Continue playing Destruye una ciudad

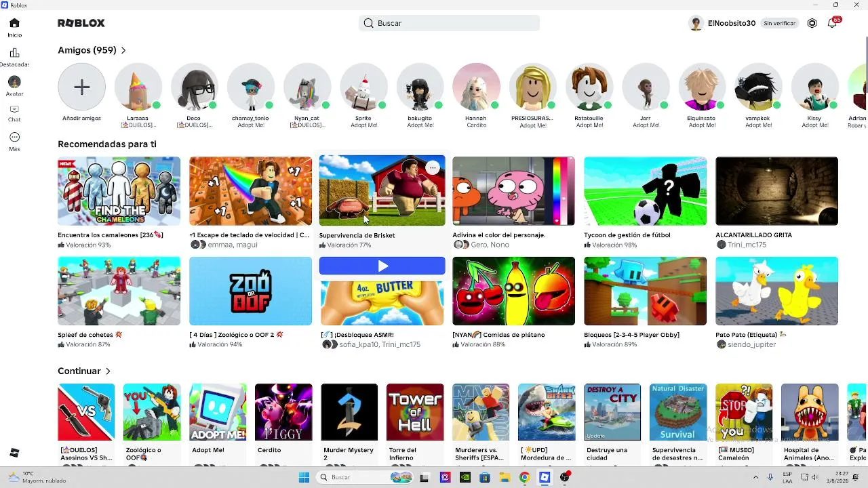pyautogui.click(x=612, y=412)
